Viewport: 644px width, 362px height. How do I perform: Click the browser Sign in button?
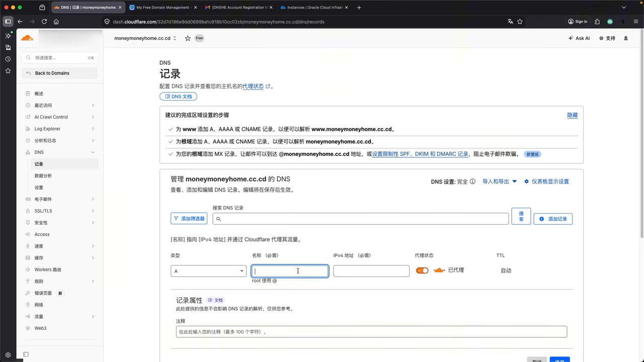pyautogui.click(x=578, y=22)
